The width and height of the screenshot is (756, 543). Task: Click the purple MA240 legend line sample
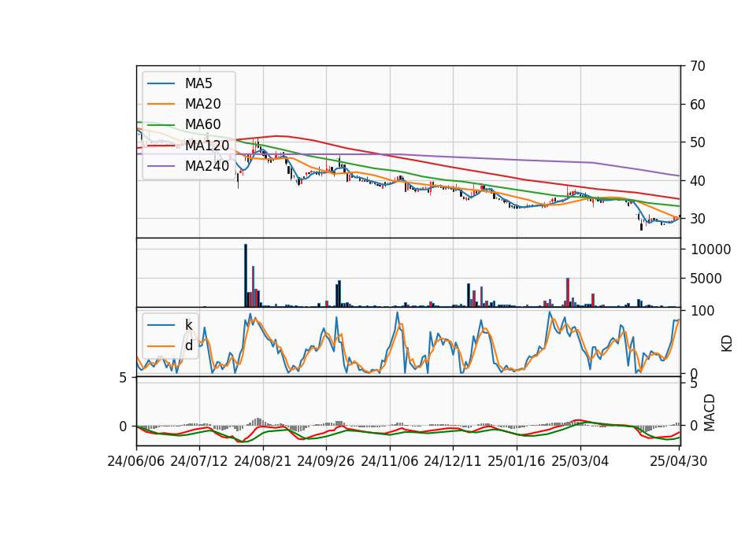[x=161, y=166]
